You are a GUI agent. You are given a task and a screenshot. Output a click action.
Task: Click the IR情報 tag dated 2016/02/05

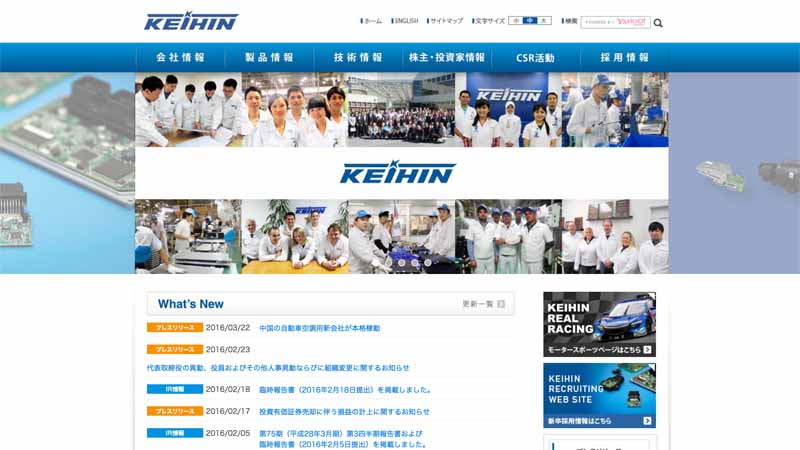(175, 433)
